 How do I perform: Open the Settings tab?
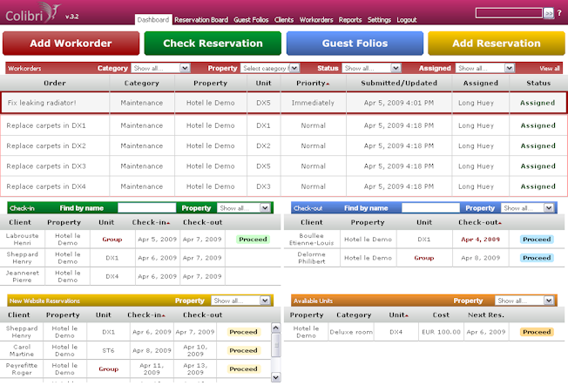(379, 19)
